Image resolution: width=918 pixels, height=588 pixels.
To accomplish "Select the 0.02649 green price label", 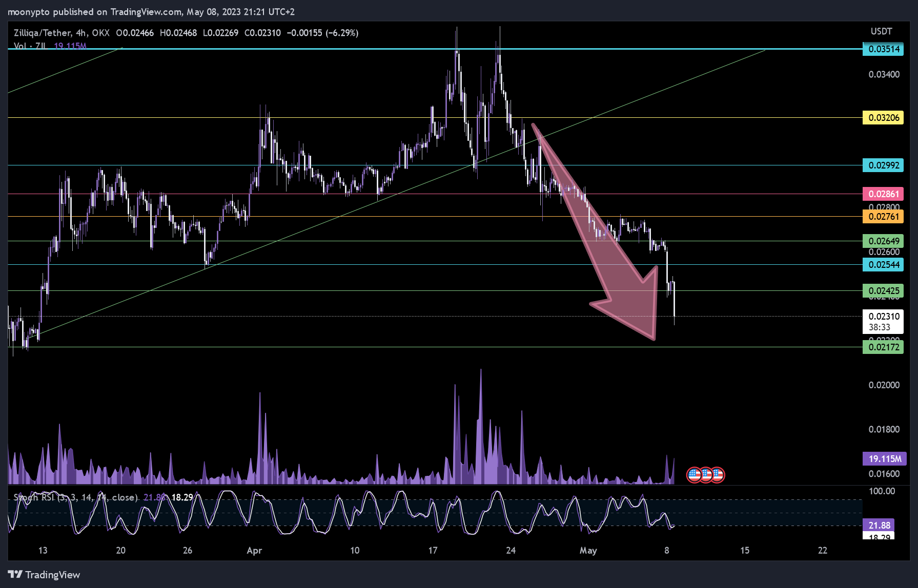I will point(883,241).
